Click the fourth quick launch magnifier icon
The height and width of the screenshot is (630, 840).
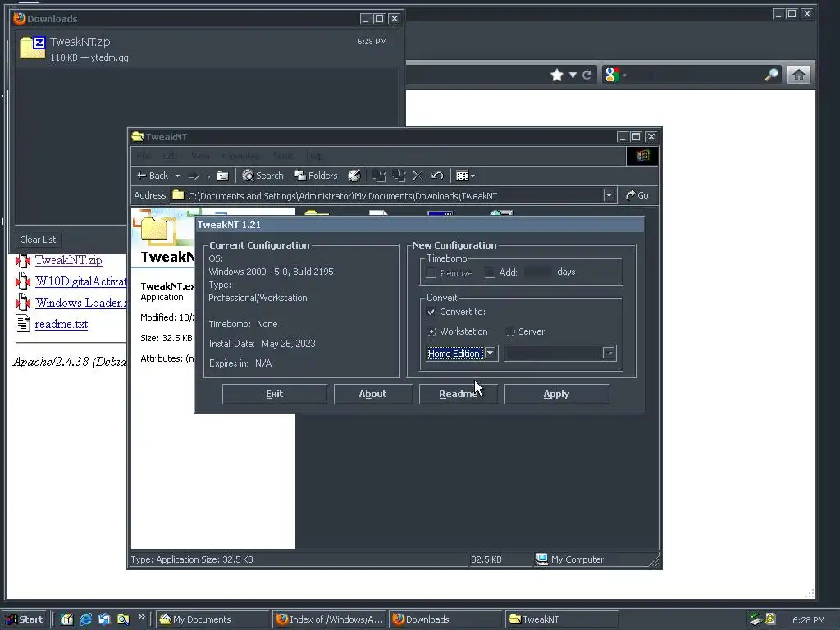pos(123,619)
